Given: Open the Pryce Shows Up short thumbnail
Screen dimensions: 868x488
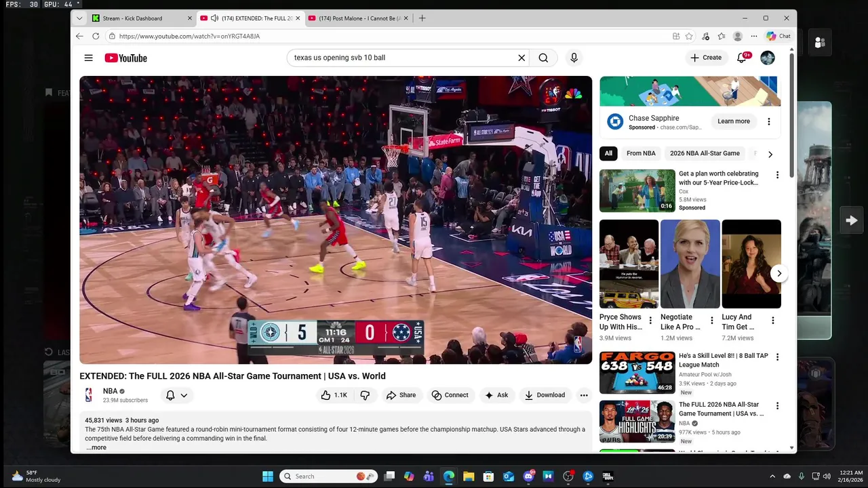Looking at the screenshot, I should (629, 264).
